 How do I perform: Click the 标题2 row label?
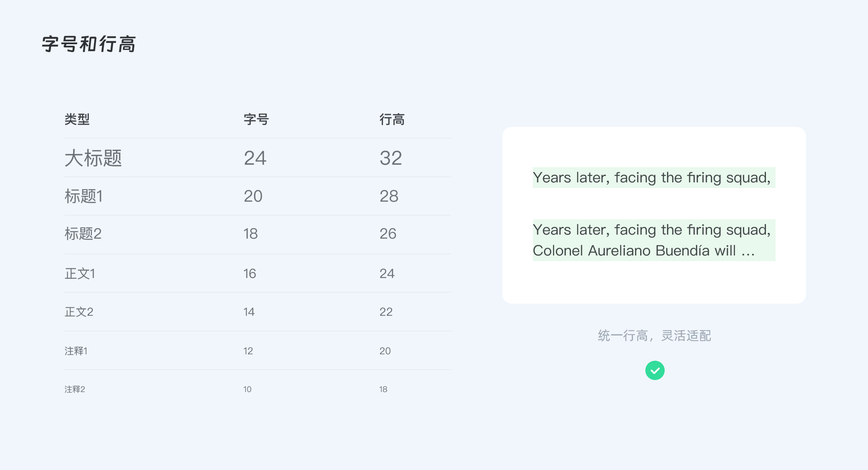tap(83, 233)
